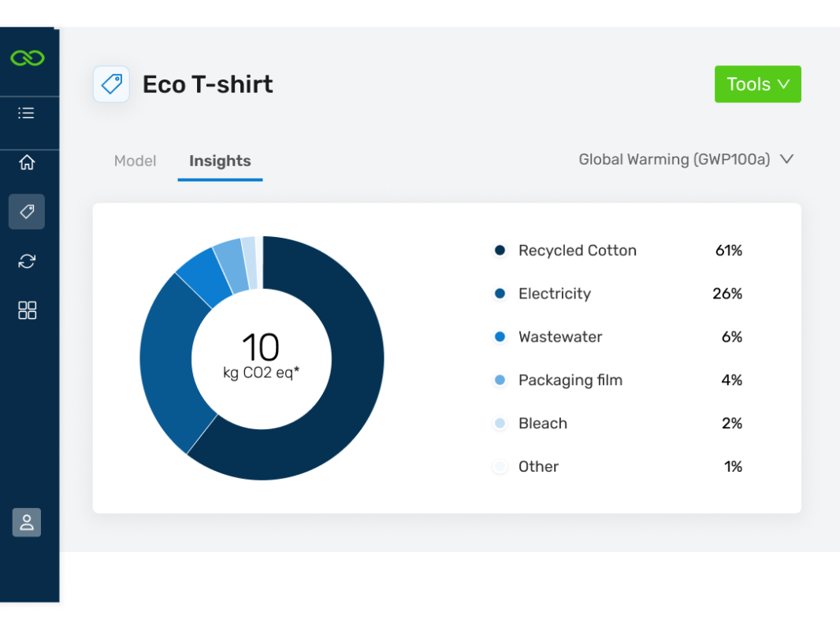
Task: Click the Packaging film legend color dot
Action: (500, 380)
